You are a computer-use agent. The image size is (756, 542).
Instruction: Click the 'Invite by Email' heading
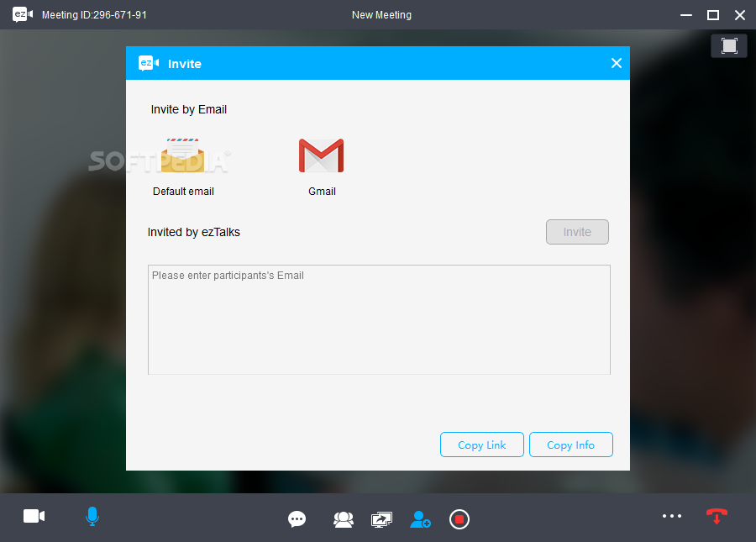coord(188,109)
